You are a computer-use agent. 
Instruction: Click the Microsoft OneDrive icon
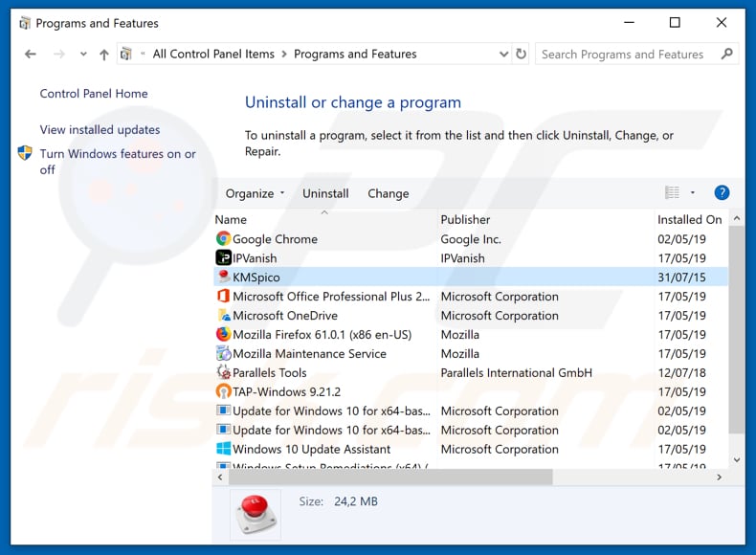pyautogui.click(x=223, y=316)
